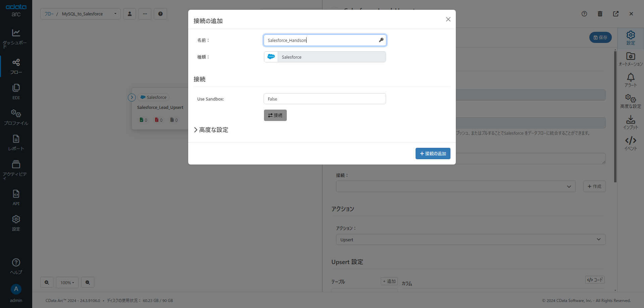Open the Settings (設定) item in left sidebar
Screen dimensions: 644x308
pyautogui.click(x=16, y=223)
